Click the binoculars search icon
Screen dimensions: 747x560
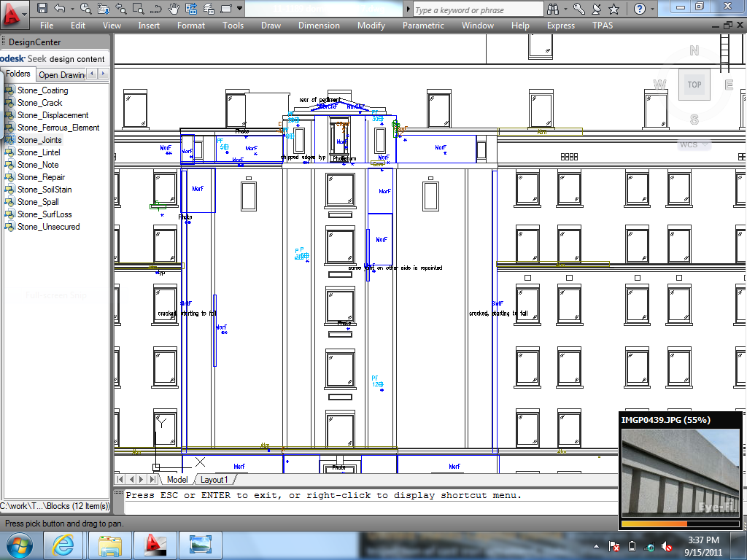[x=554, y=9]
